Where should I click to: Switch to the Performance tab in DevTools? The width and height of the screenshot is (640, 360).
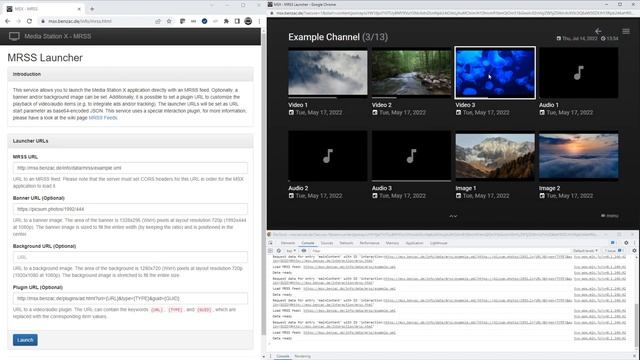click(369, 243)
